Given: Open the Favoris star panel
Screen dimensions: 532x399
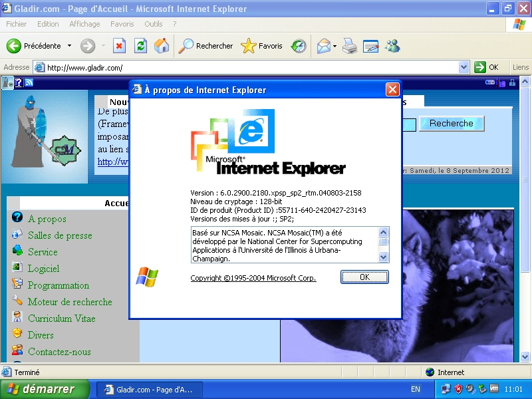Looking at the screenshot, I should tap(261, 46).
